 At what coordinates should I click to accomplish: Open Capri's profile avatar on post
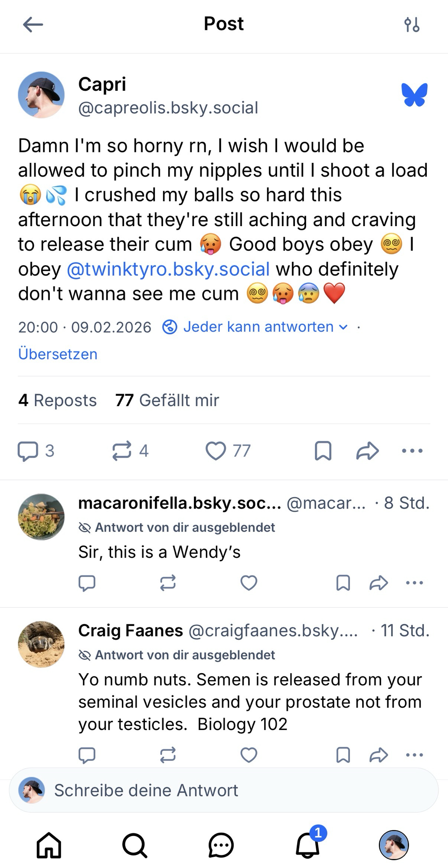(41, 95)
